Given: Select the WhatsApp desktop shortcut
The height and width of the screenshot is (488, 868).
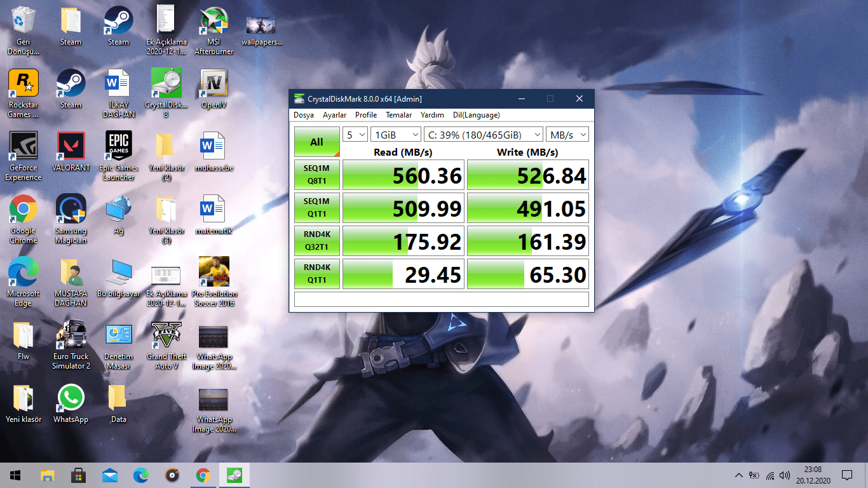Looking at the screenshot, I should [x=71, y=403].
